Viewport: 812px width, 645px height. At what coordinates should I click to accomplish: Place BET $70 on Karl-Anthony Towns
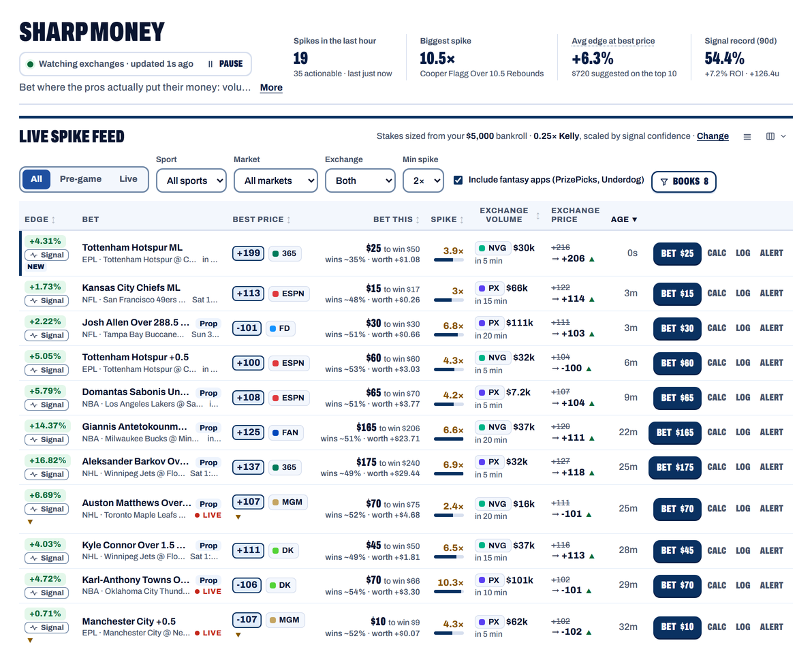tap(677, 586)
